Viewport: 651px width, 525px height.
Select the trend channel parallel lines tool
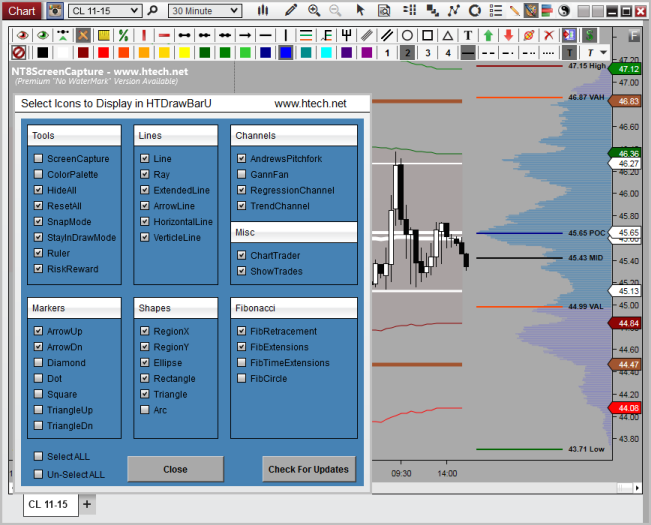387,35
